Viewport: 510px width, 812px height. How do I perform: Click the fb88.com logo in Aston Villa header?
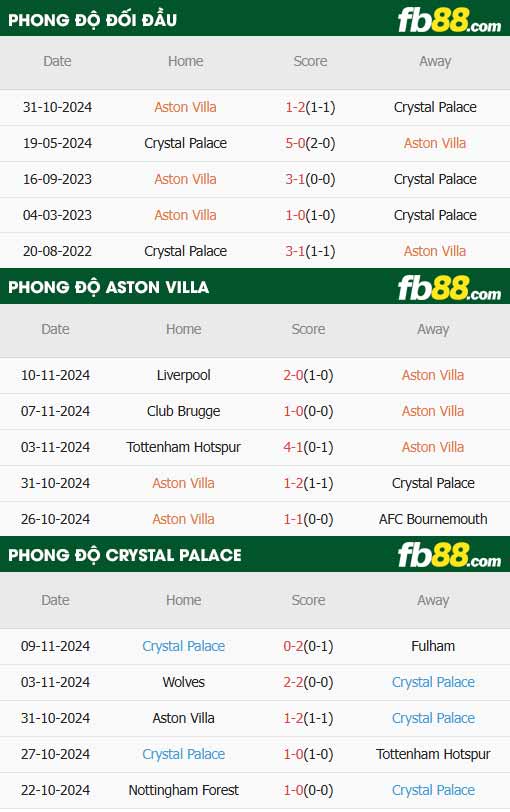[449, 288]
